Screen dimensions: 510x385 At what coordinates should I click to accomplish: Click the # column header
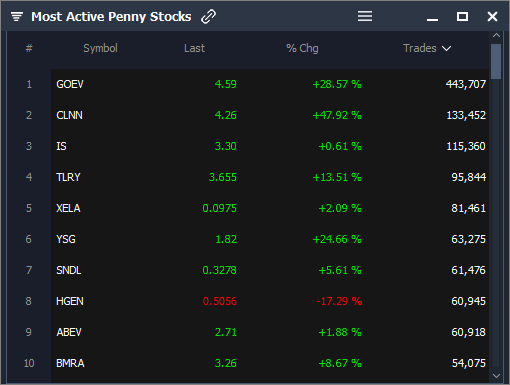click(x=29, y=48)
